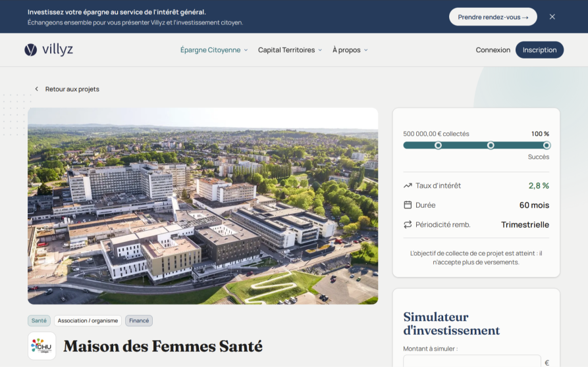
Task: Expand the Épargne Citoyenne menu chevron
Action: (246, 50)
